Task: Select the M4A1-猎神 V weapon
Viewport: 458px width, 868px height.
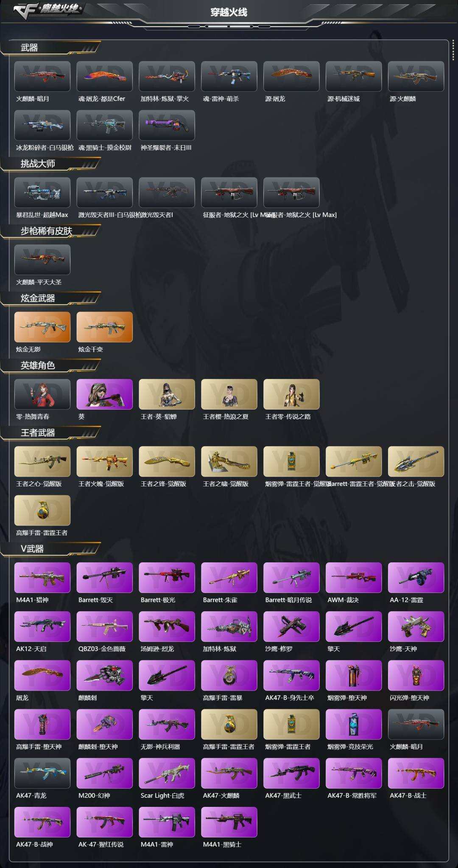Action: (x=42, y=578)
